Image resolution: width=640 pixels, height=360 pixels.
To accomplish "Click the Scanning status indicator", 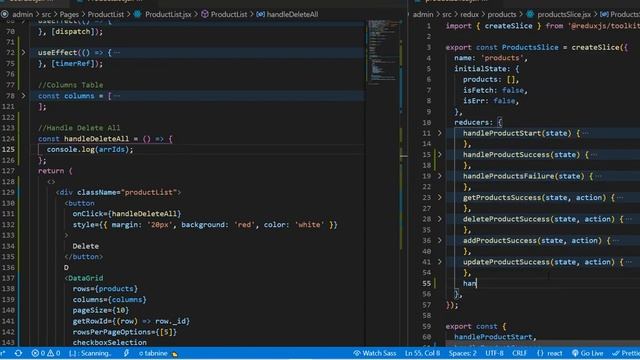I will (90, 353).
